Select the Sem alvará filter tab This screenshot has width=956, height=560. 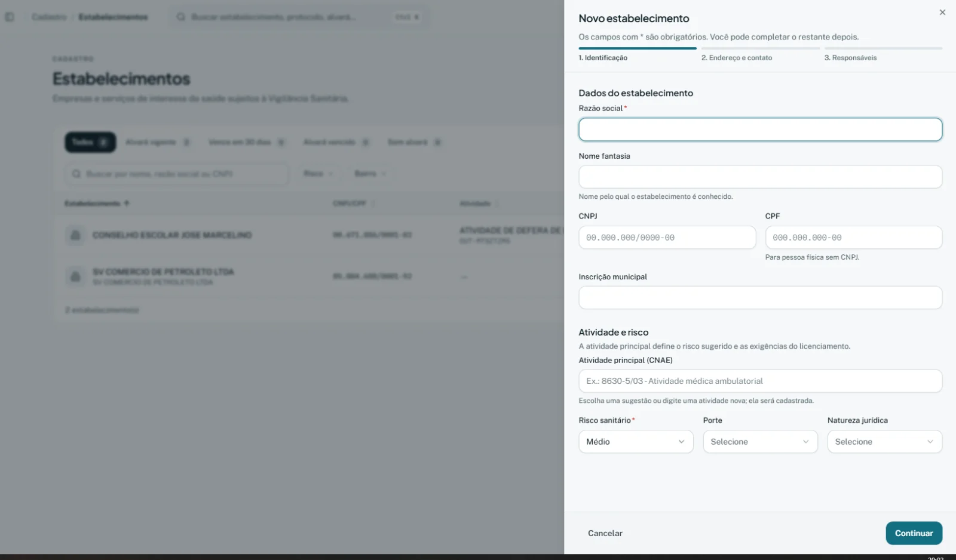pos(414,142)
